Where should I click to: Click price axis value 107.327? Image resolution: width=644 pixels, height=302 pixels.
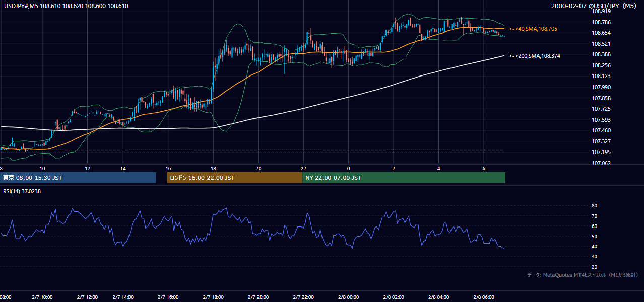coord(601,141)
